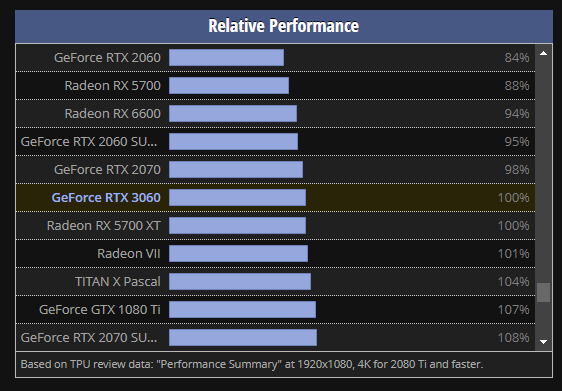Select the highlighted GeForce RTX 3060 entry
The height and width of the screenshot is (391, 562).
pyautogui.click(x=106, y=197)
